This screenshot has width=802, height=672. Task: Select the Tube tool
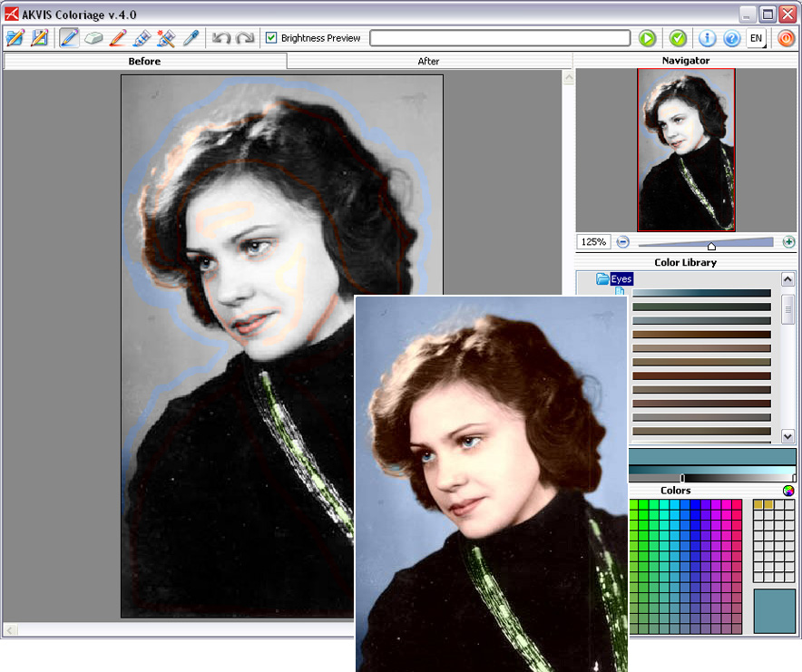click(142, 38)
